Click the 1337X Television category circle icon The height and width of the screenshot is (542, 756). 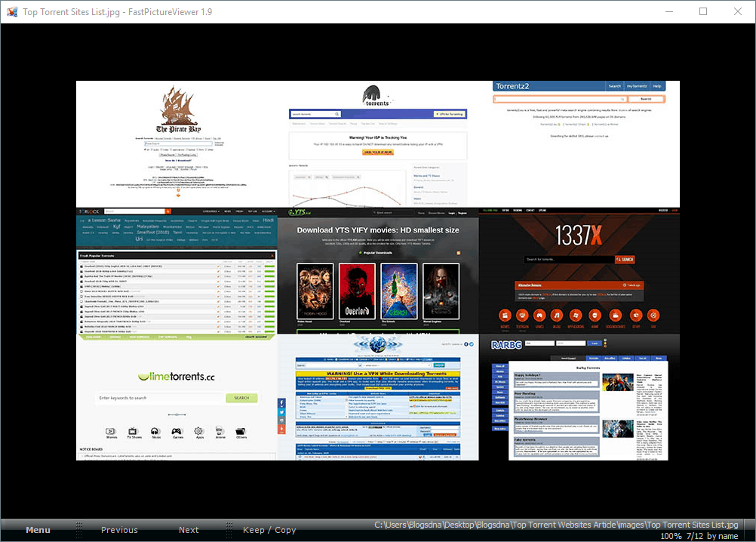(x=522, y=316)
